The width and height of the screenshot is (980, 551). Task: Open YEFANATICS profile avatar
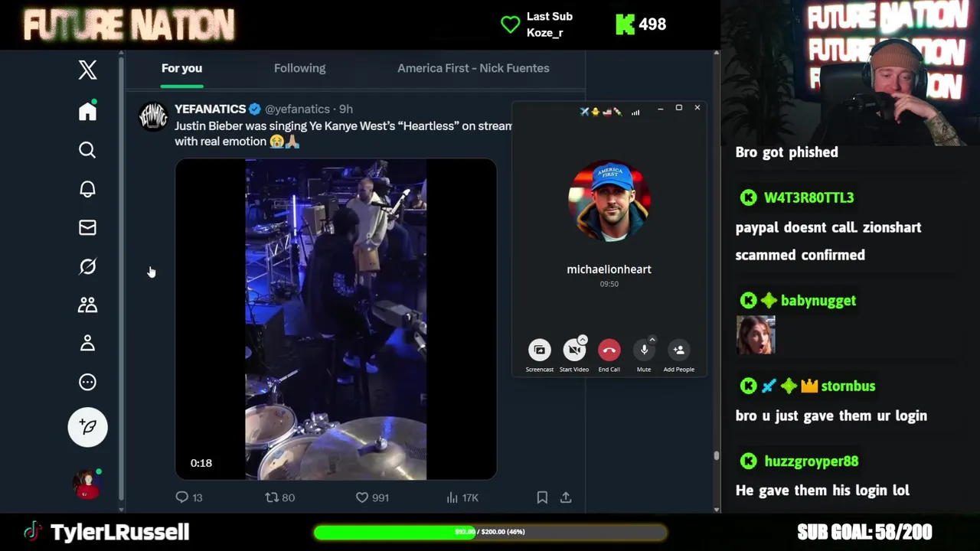point(153,117)
